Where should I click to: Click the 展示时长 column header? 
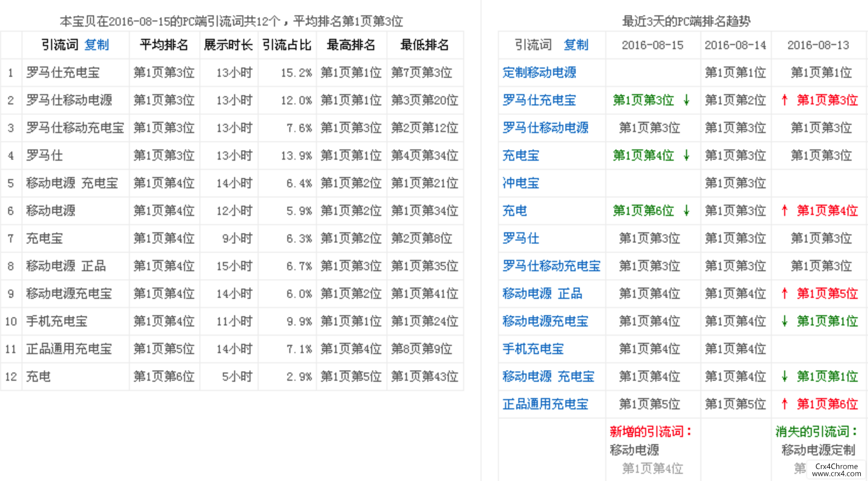click(x=228, y=45)
